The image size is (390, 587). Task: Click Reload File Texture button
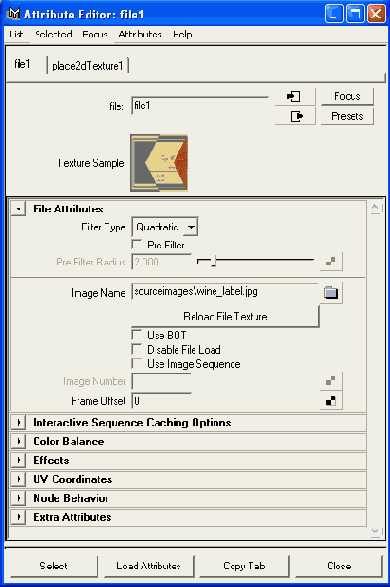tap(225, 316)
